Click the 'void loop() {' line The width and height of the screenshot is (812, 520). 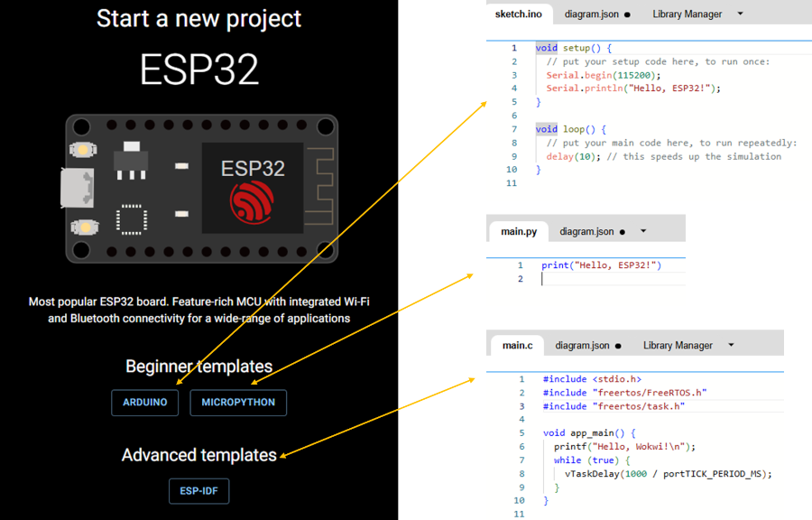pyautogui.click(x=571, y=129)
